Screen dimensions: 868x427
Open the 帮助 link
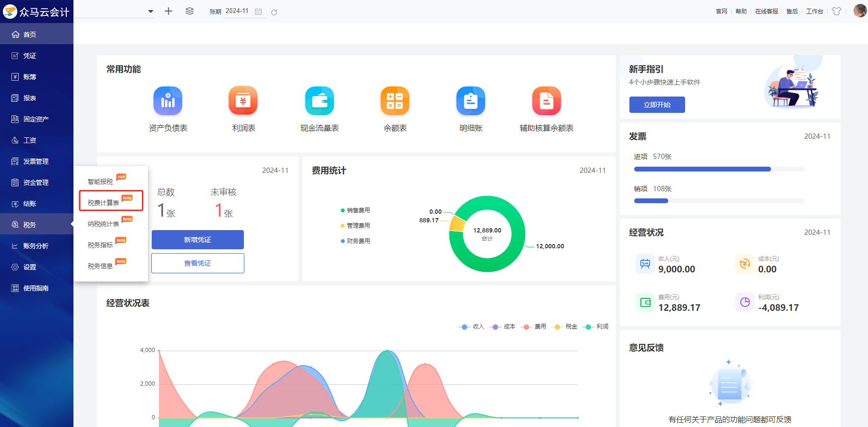point(741,12)
